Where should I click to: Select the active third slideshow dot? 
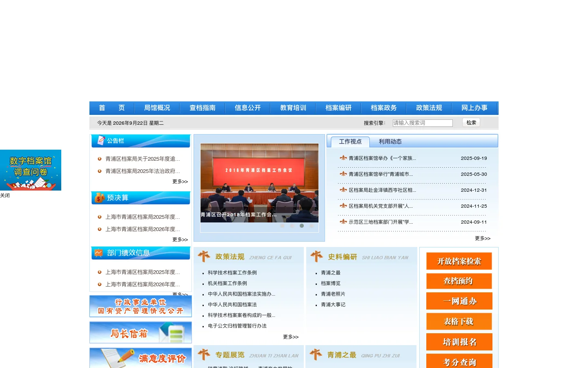(x=302, y=226)
